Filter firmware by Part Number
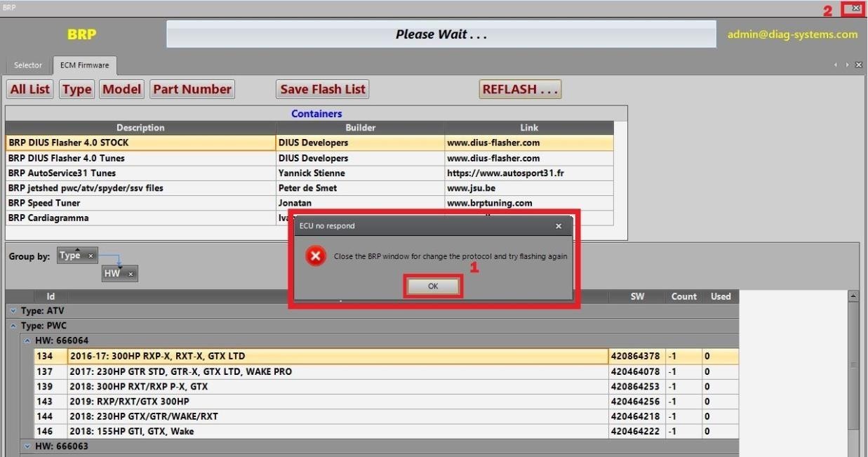This screenshot has height=457, width=868. tap(192, 88)
